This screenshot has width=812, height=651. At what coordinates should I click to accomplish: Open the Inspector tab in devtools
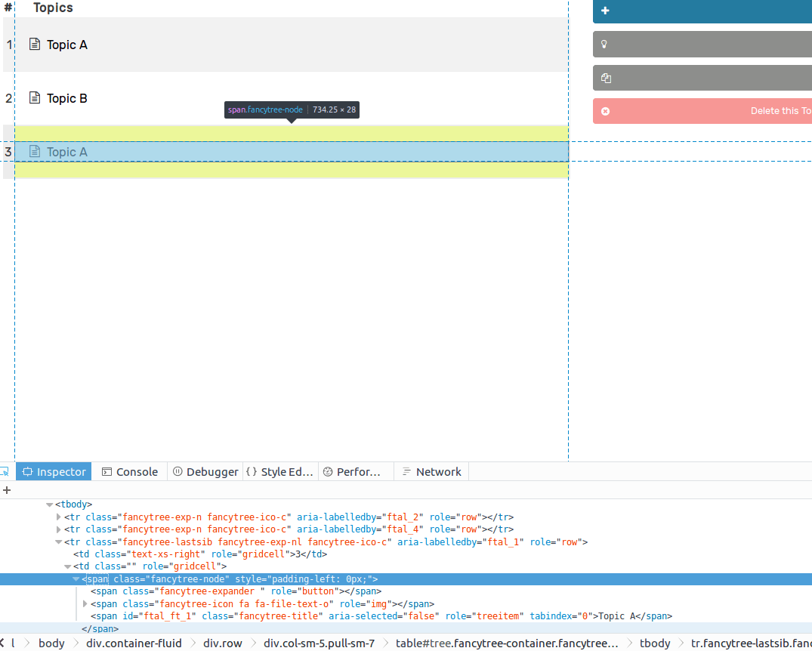coord(54,472)
